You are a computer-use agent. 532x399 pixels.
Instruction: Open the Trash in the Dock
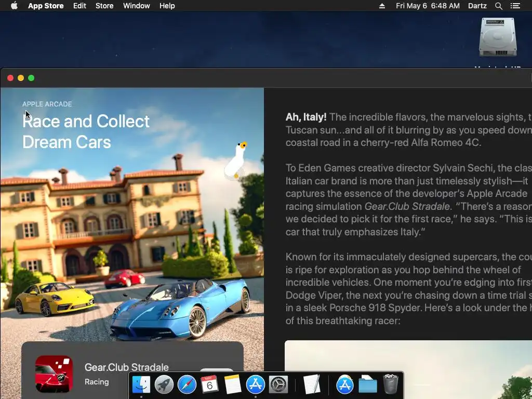[391, 384]
